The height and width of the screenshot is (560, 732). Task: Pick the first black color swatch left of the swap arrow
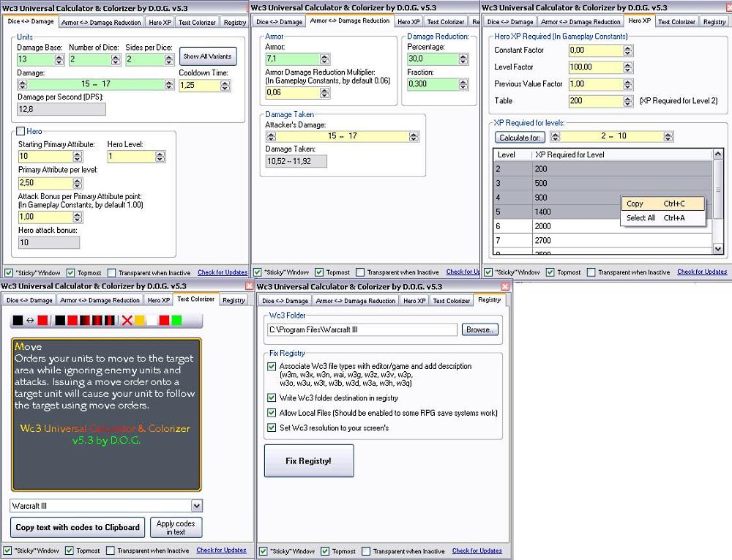click(18, 321)
